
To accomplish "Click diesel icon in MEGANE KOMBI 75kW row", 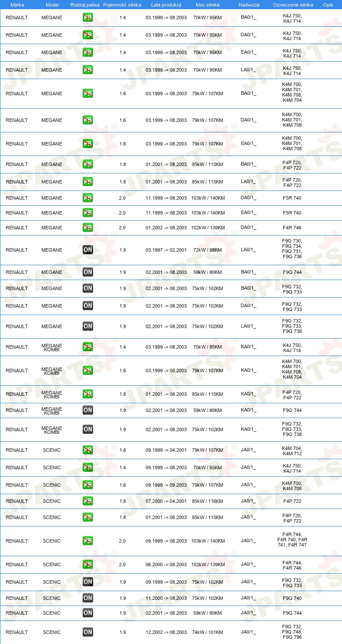I will pyautogui.click(x=88, y=429).
